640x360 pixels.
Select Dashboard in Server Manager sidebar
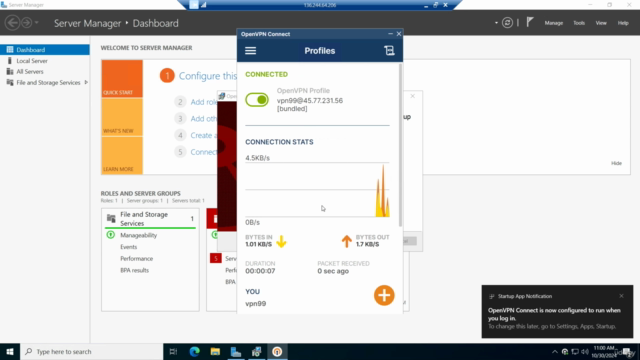(45, 50)
